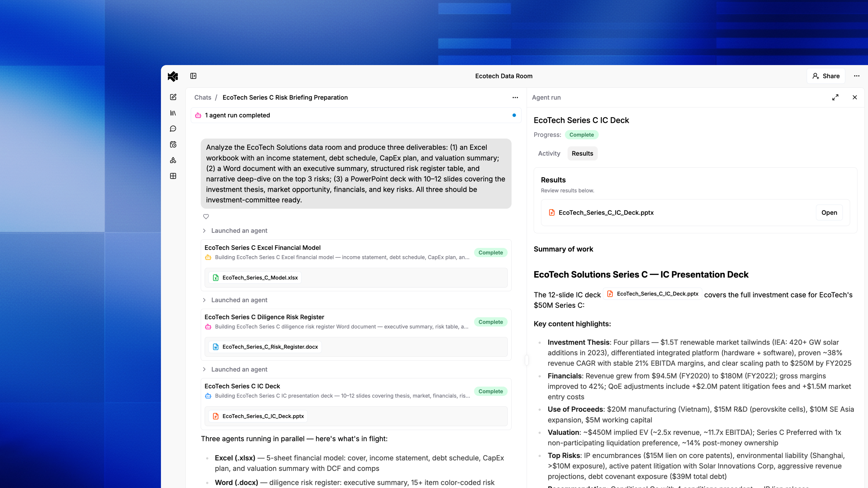868x488 pixels.
Task: Click the user prompt message bubble
Action: [x=356, y=174]
